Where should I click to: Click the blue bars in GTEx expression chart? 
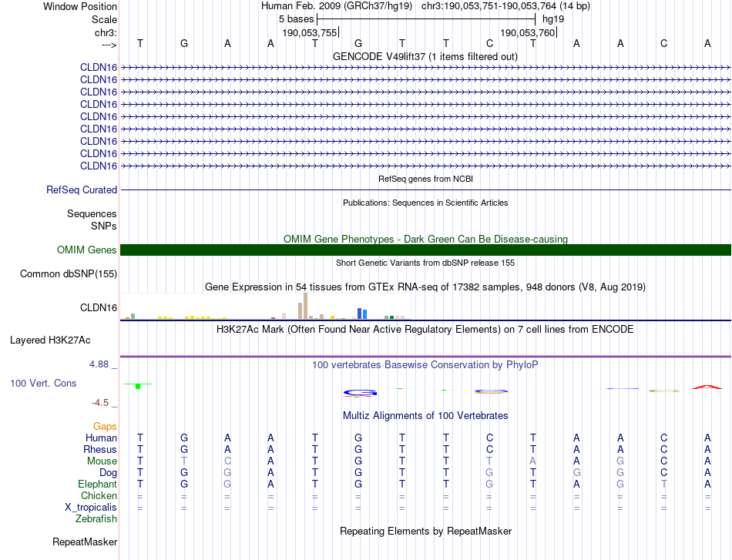pos(362,314)
